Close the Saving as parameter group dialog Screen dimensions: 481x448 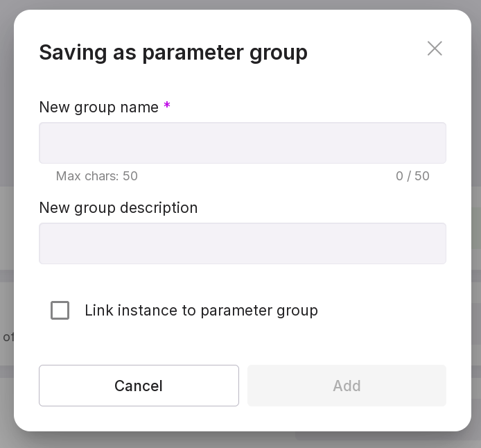[x=435, y=49]
